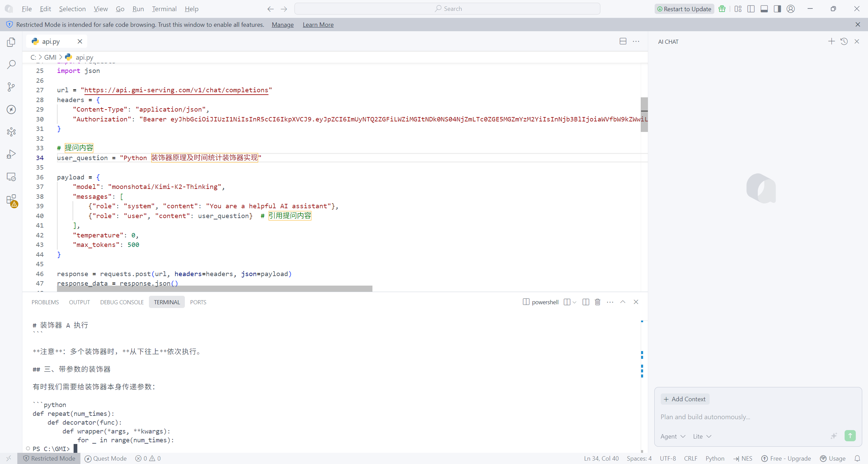Expand the terminal launch profile chevron

[575, 302]
